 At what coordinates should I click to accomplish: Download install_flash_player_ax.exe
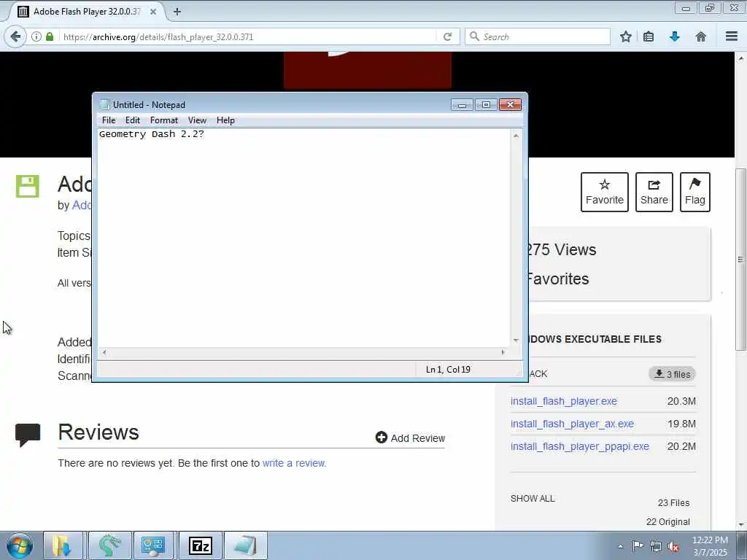point(572,424)
